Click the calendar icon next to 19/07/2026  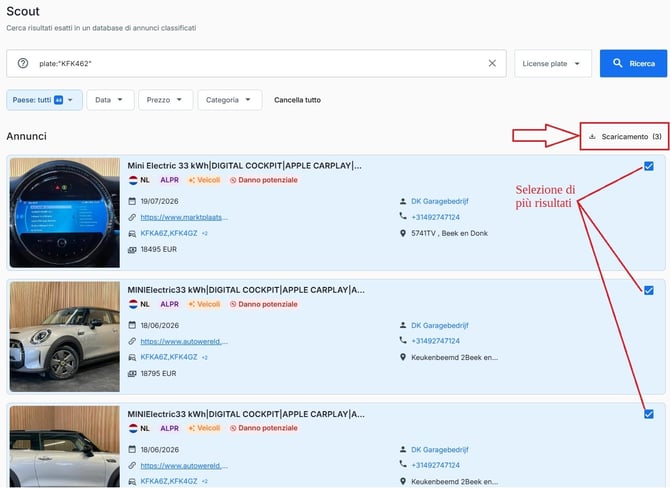(x=132, y=201)
